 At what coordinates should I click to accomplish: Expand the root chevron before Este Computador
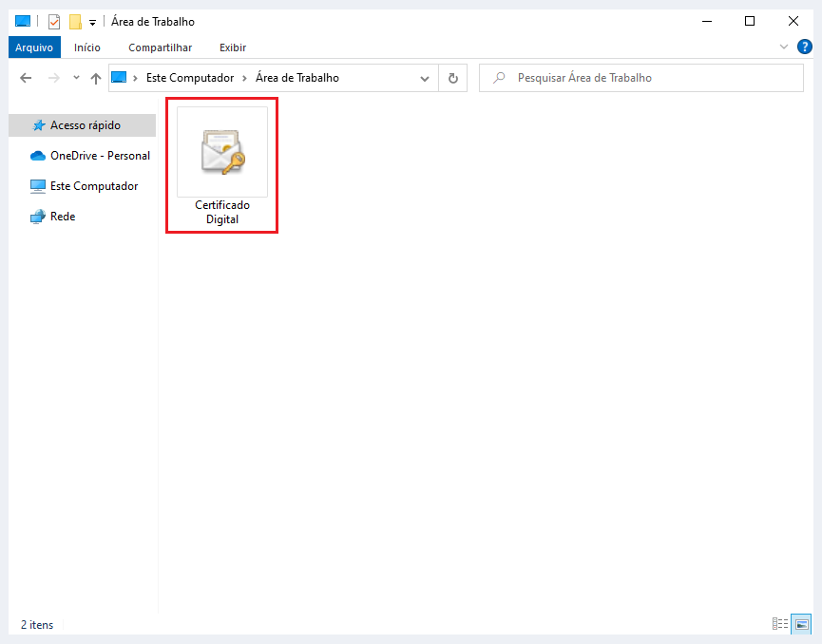pyautogui.click(x=135, y=78)
